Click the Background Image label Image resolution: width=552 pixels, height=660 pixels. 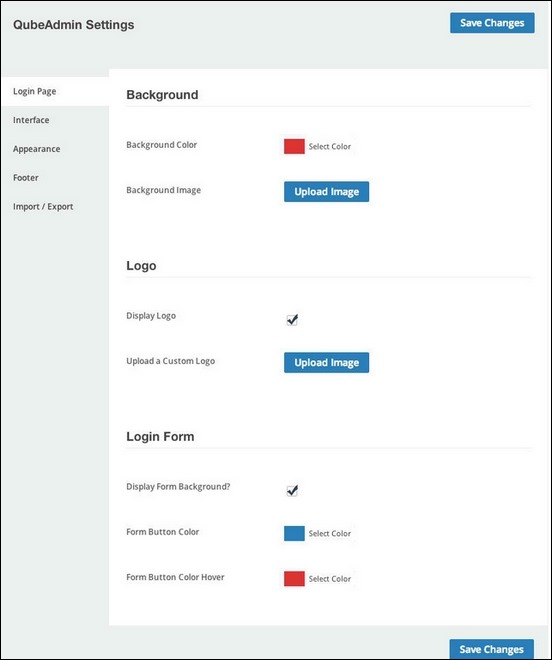click(x=163, y=190)
